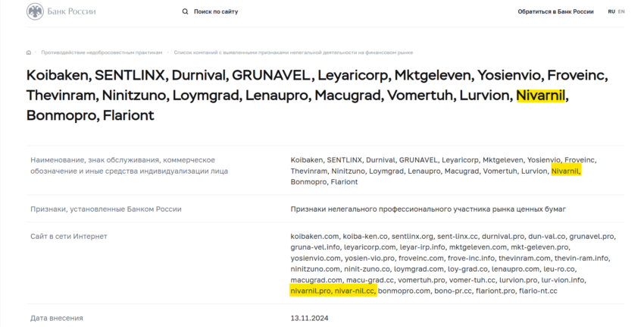Image resolution: width=644 pixels, height=327 pixels.
Task: Click the highlighted 'nivar-nil.cc' site entry
Action: click(355, 291)
